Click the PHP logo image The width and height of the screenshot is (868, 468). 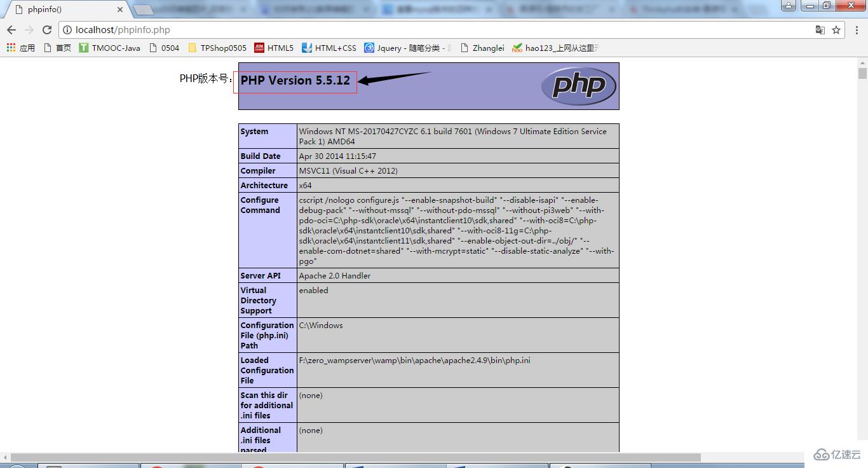pyautogui.click(x=579, y=85)
